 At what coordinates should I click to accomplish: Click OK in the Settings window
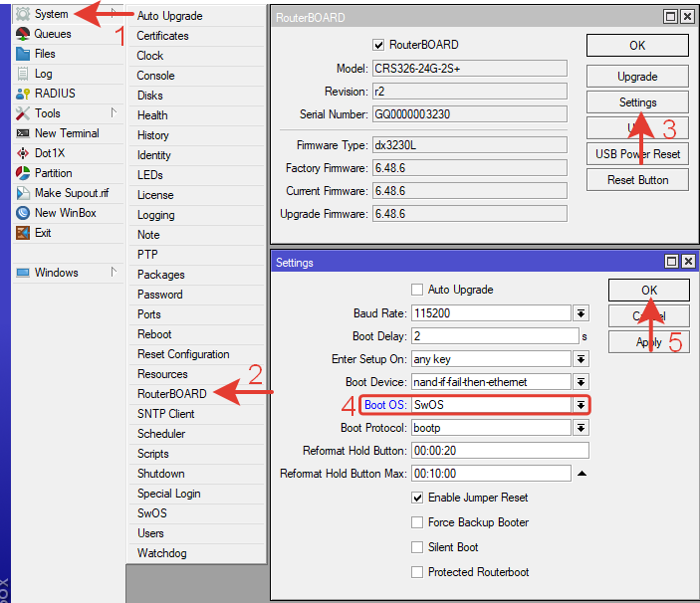(x=648, y=291)
